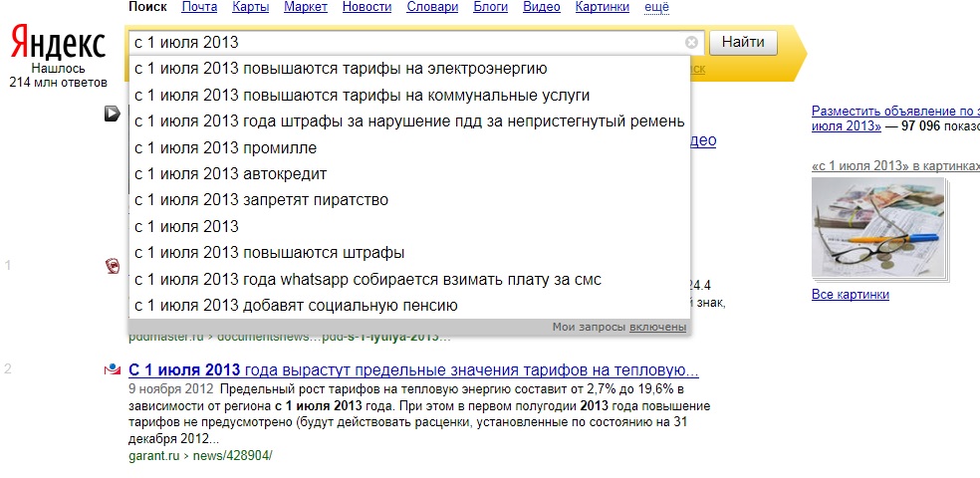Click the garant.ru favicon on second result

point(113,370)
